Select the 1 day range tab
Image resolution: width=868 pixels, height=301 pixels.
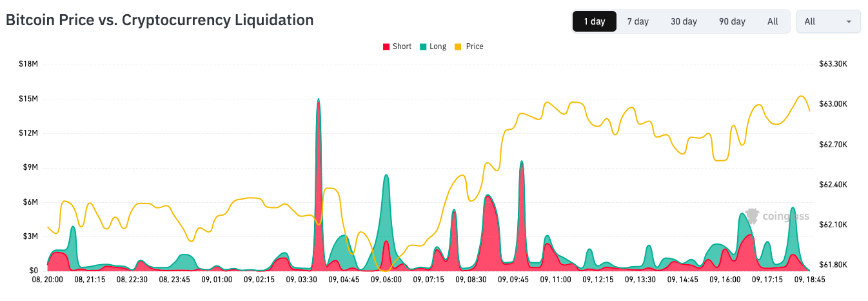[594, 21]
